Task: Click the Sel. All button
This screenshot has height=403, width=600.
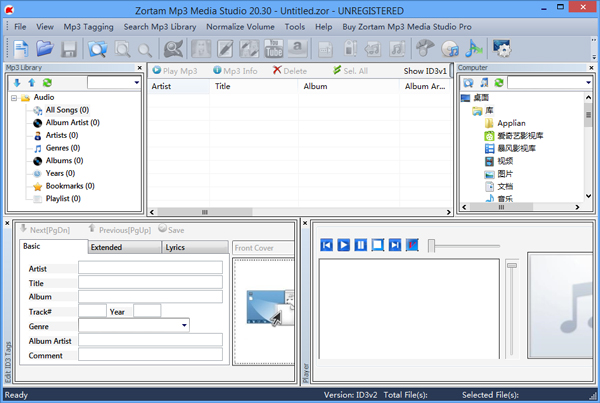Action: pos(350,71)
